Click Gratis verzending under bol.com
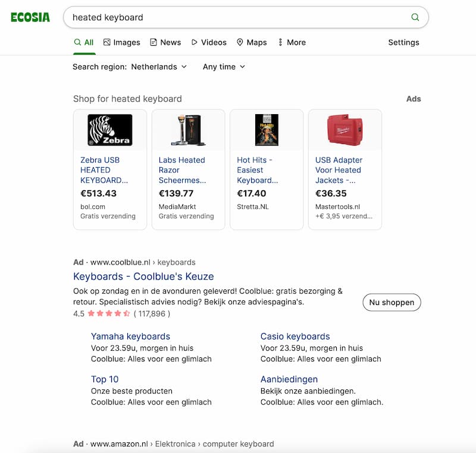Image resolution: width=476 pixels, height=453 pixels. tap(108, 216)
